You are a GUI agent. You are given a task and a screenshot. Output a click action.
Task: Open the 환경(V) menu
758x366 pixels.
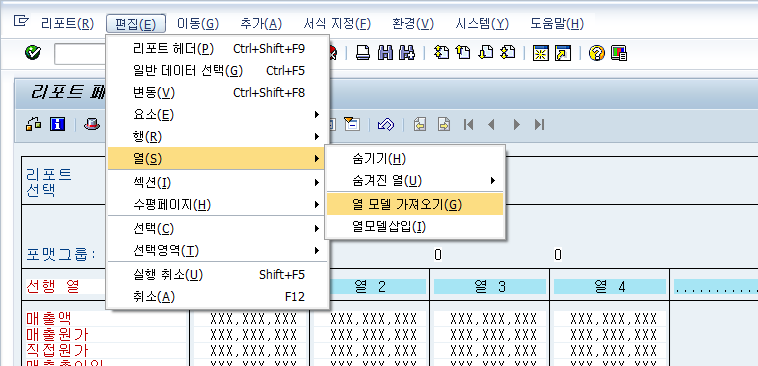[x=413, y=23]
